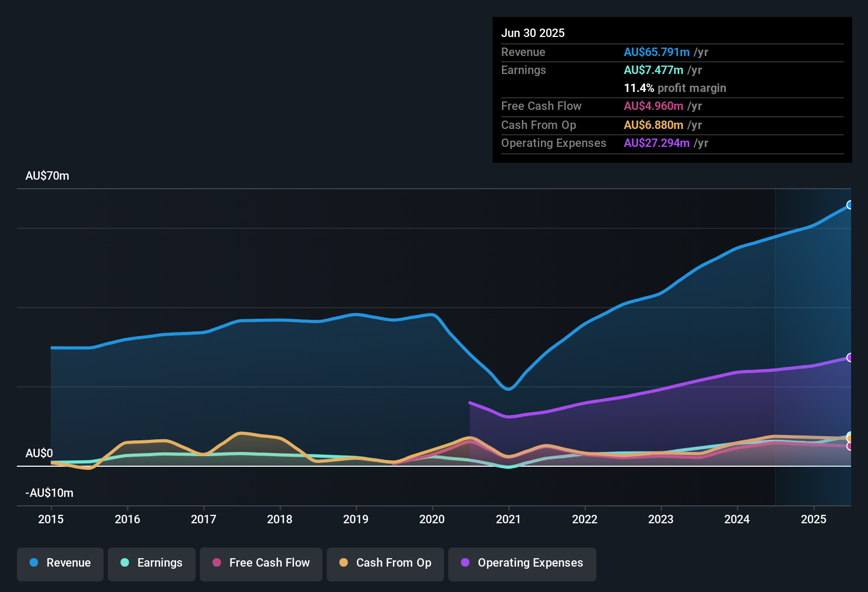Click the Revenue endpoint marker on the chart
This screenshot has height=592, width=868.
click(x=850, y=204)
